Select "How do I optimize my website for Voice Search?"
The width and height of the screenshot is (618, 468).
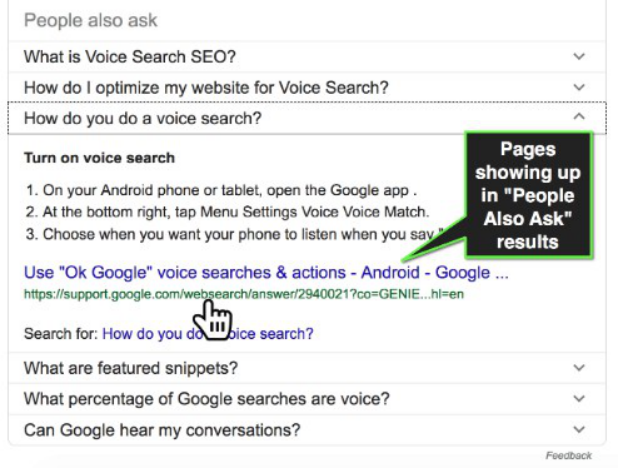click(205, 88)
